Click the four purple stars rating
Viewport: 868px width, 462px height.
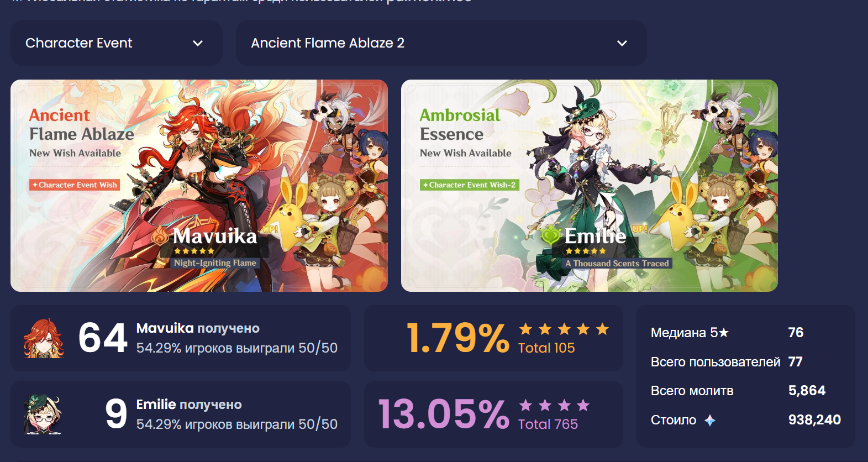[x=554, y=406]
